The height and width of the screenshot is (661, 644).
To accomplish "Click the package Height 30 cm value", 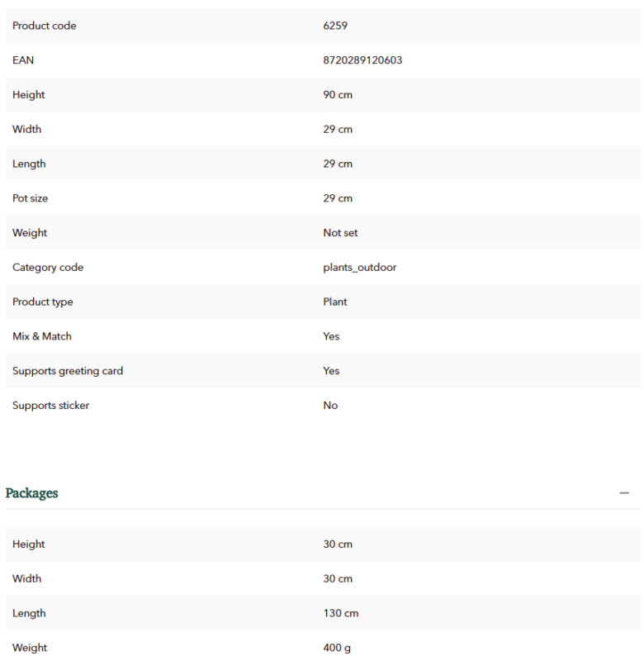I will [x=338, y=544].
